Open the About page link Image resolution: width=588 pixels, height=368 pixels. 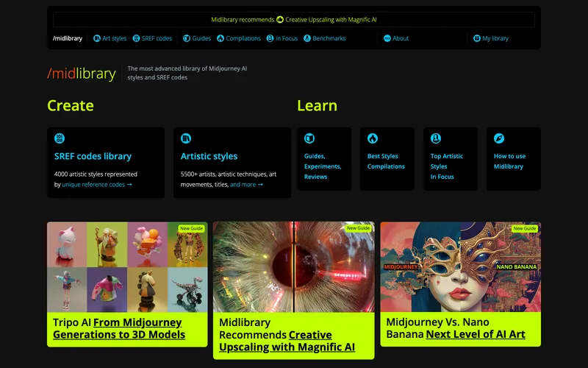pos(396,38)
